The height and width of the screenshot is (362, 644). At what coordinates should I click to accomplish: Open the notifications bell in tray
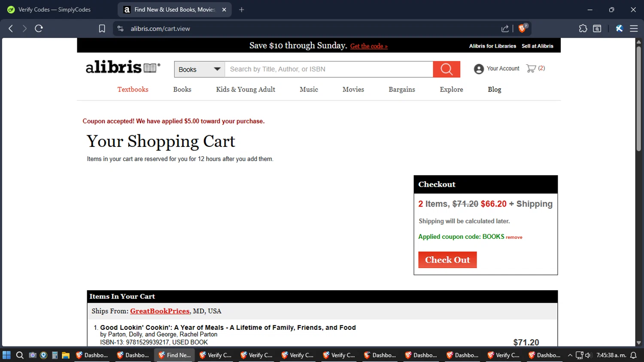point(633,355)
